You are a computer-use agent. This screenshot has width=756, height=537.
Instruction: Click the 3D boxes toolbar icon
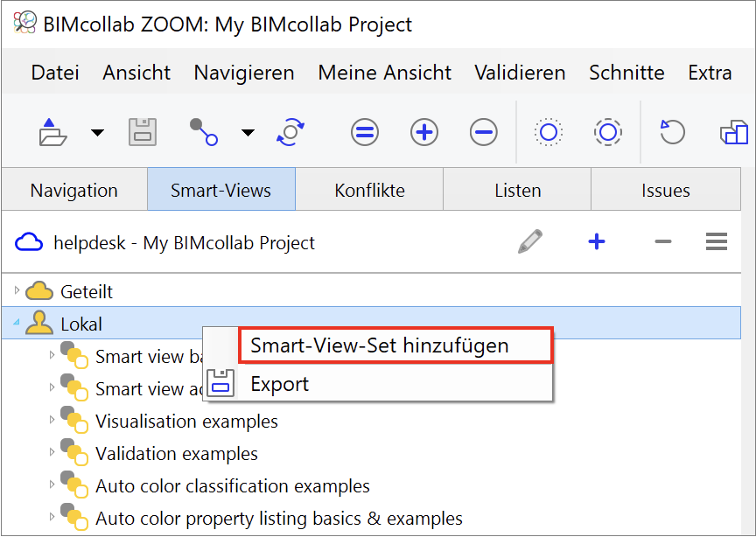point(734,132)
